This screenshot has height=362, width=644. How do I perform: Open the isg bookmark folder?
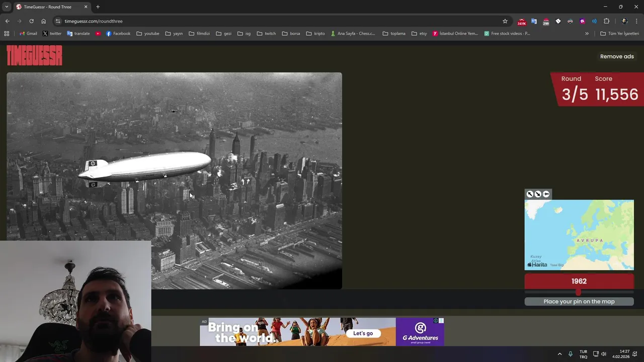pyautogui.click(x=245, y=34)
